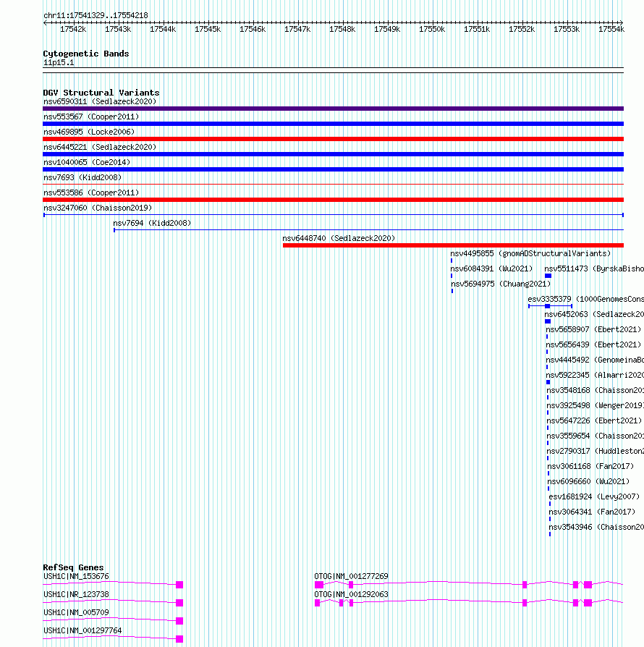Image resolution: width=644 pixels, height=647 pixels.
Task: Select variant nsv6590311 (Sedlazeck2020) label
Action: pos(100,101)
